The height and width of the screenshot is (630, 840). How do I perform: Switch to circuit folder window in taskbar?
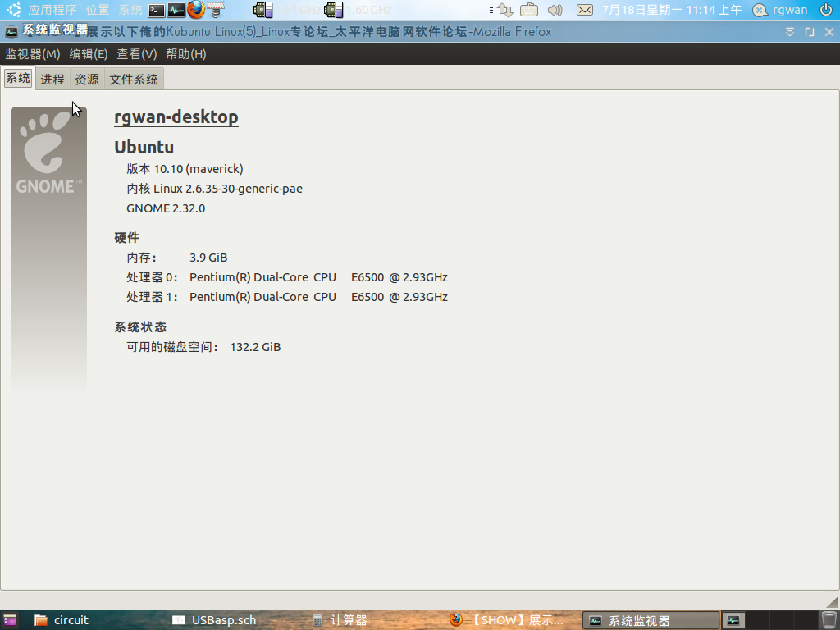(62, 620)
